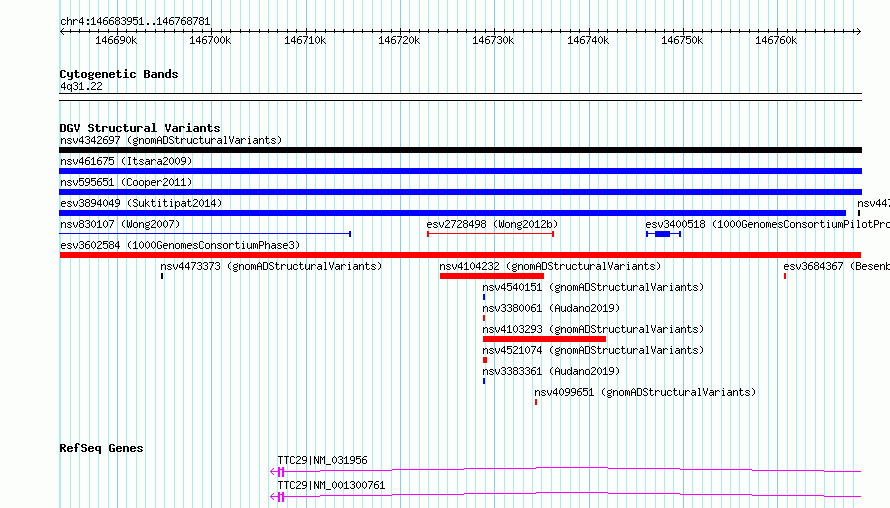Click the red esv2728498 Wong2012b interval

(x=490, y=234)
